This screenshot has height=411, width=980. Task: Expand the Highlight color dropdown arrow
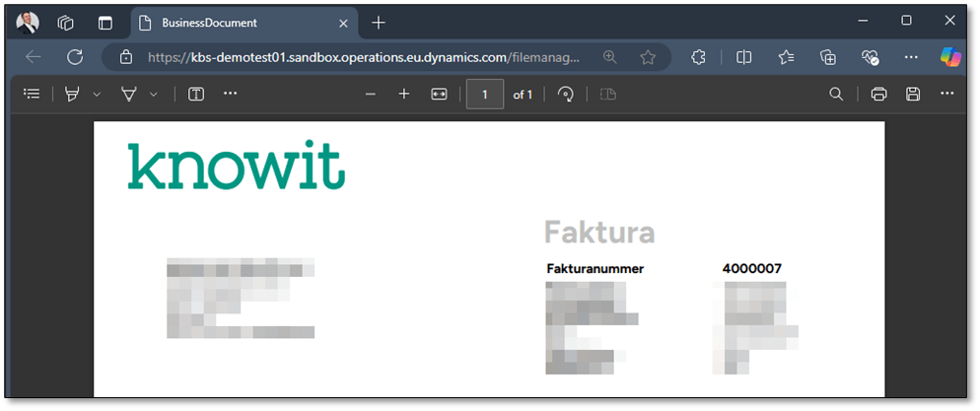point(97,94)
